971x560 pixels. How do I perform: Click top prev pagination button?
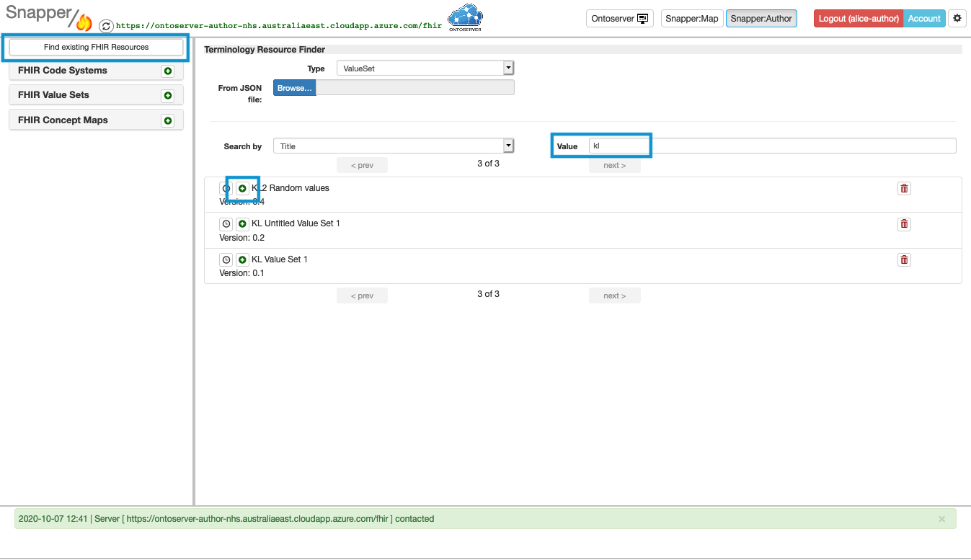[362, 165]
